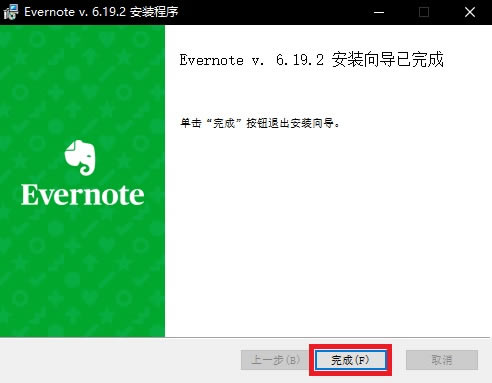Click the white 'Evernote' wordmark on green panel

[x=83, y=195]
